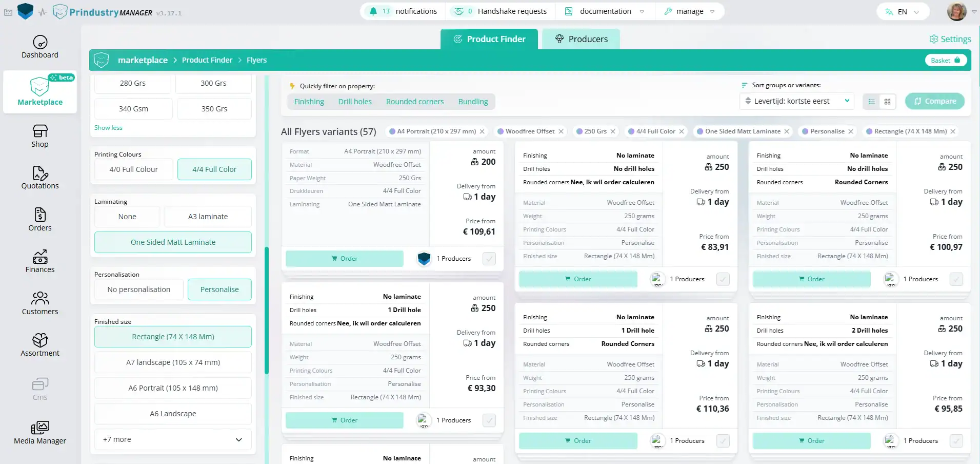The width and height of the screenshot is (980, 464).
Task: Select None laminating option
Action: [127, 217]
